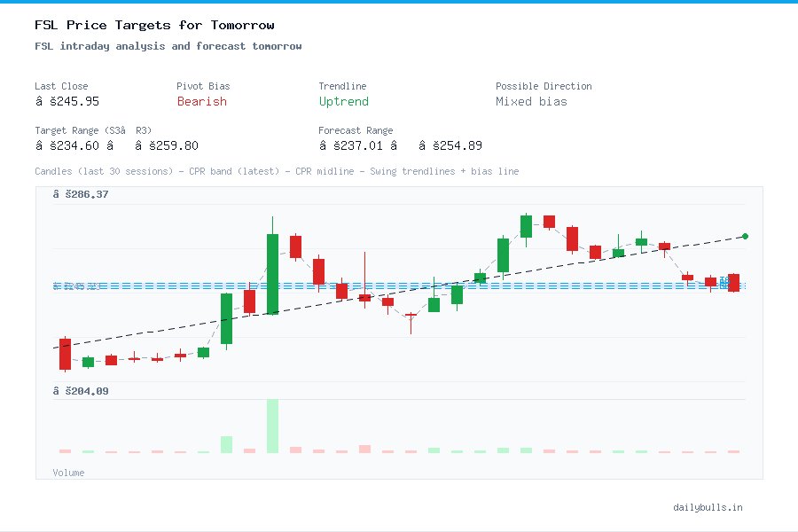Select the Trendline label
Viewport: 798px width, 532px height.
click(342, 86)
